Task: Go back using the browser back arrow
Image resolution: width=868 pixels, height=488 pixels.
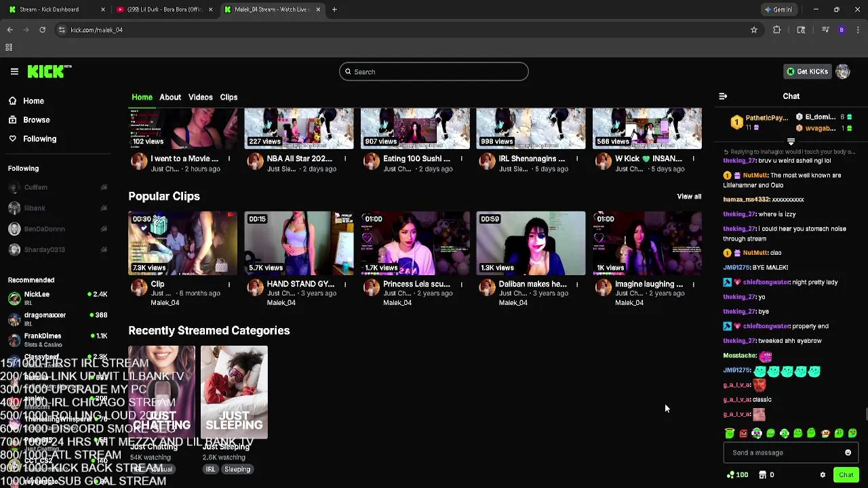Action: pos(9,30)
